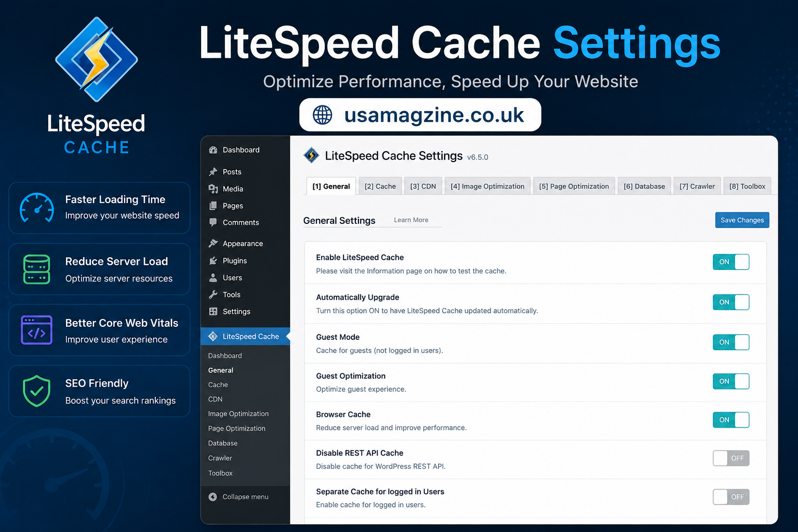Select General in LiteSpeed submenu
798x532 pixels.
[x=221, y=370]
